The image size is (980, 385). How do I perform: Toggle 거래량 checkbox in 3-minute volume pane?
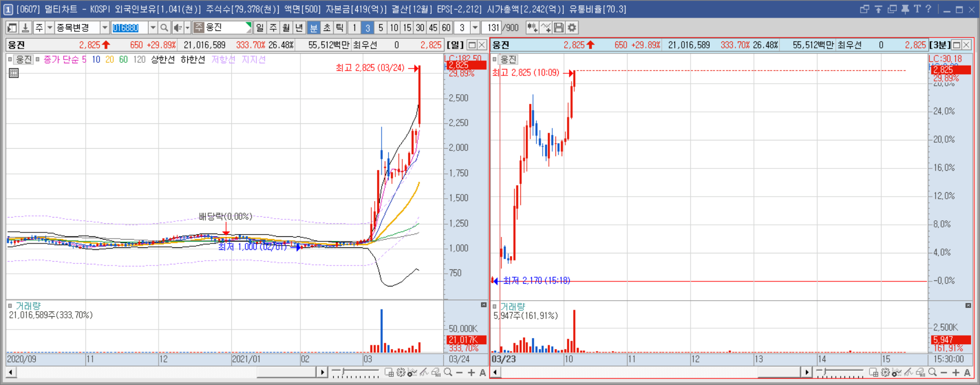point(494,307)
